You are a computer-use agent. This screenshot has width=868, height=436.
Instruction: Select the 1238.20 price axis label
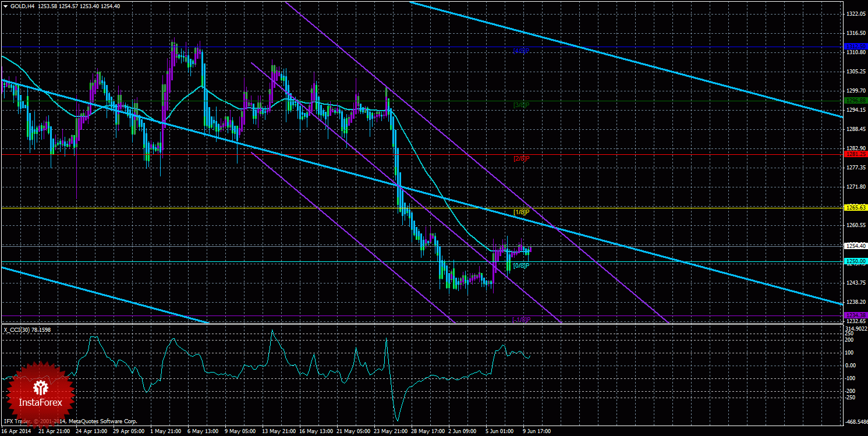pos(856,302)
